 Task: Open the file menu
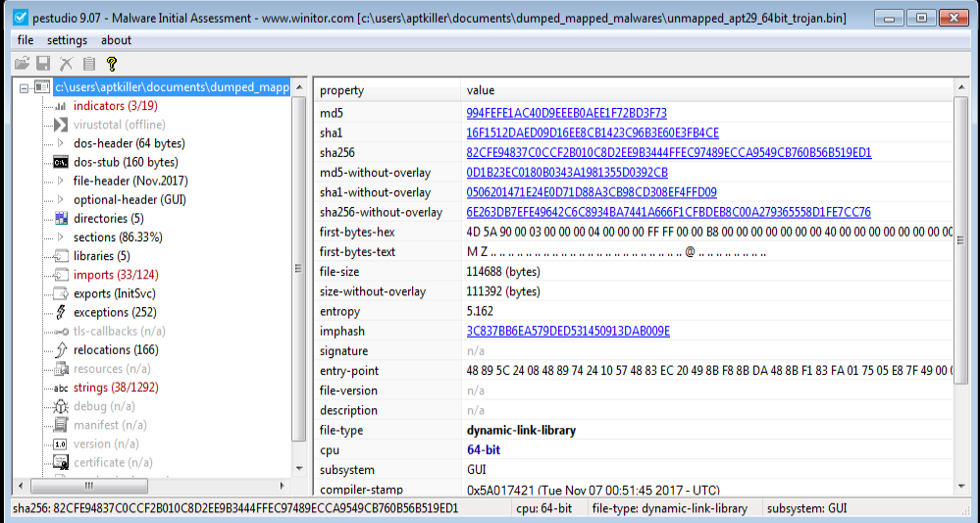tap(26, 40)
